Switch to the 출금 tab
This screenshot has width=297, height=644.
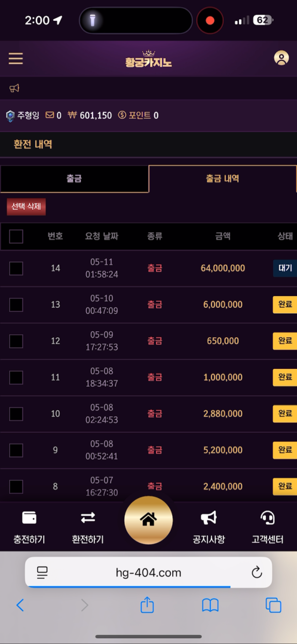point(74,179)
